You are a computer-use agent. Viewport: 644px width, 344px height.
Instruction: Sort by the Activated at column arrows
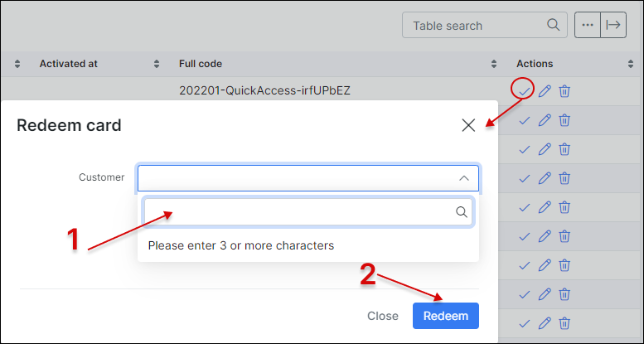point(157,64)
